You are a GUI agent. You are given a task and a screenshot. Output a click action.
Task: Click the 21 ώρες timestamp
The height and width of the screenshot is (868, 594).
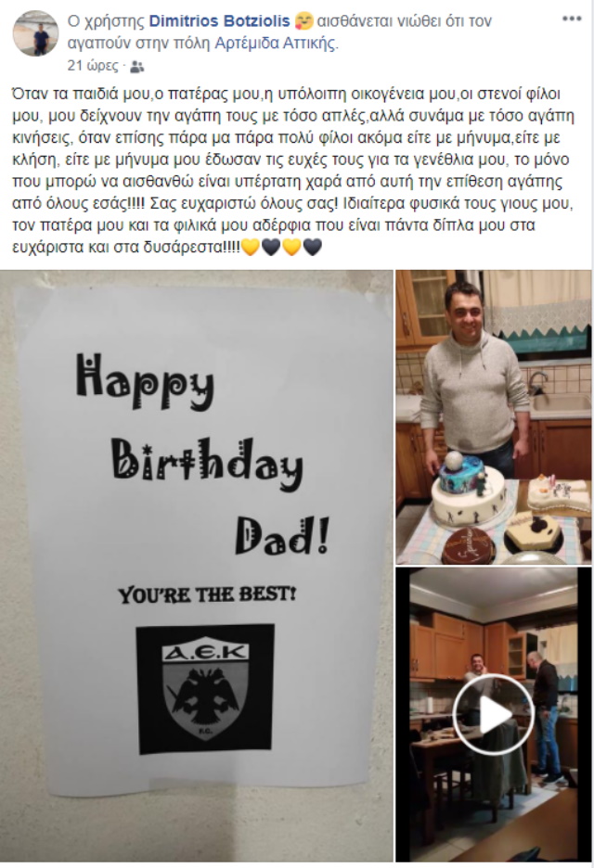click(x=93, y=66)
